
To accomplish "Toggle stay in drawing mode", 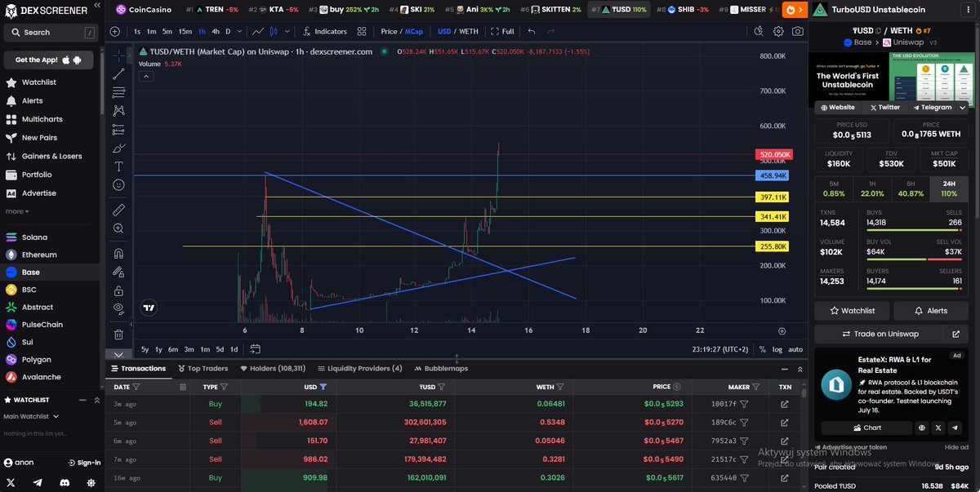I will (119, 272).
